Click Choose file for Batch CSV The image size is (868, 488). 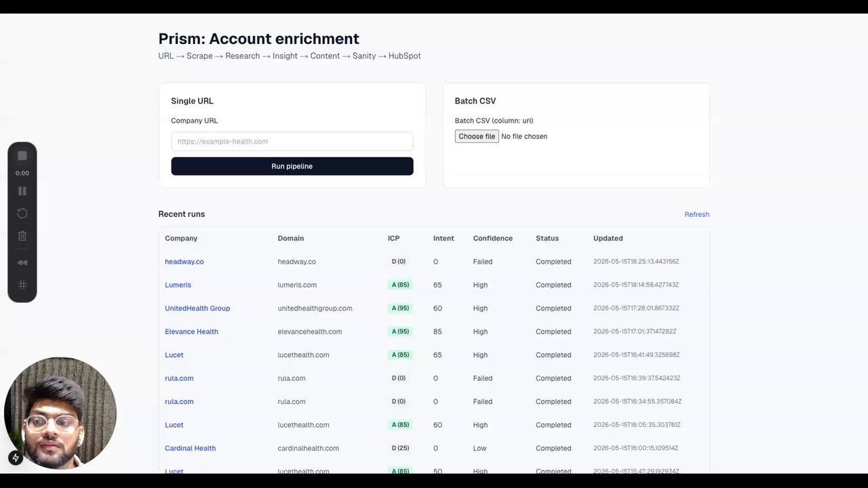point(477,136)
